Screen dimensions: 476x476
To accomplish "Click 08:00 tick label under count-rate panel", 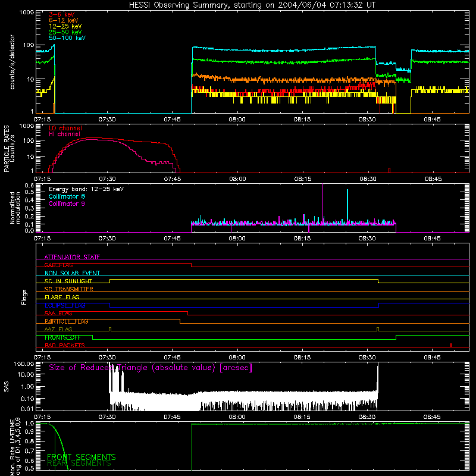I will click(x=237, y=120).
